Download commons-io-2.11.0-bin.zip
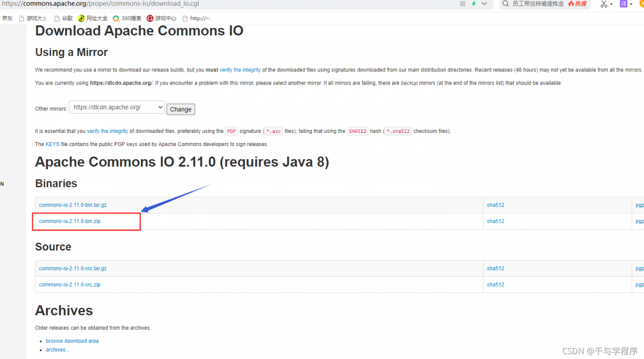The width and height of the screenshot is (644, 359). tap(70, 221)
